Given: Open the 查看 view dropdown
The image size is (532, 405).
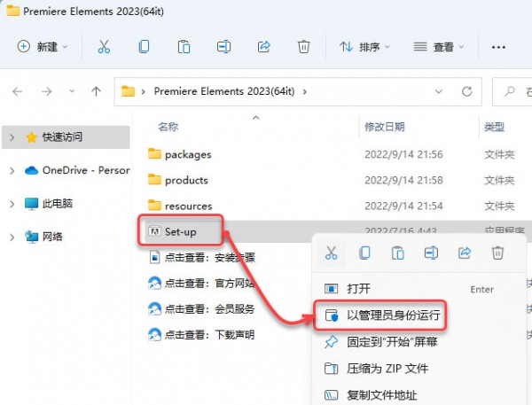Looking at the screenshot, I should point(438,46).
